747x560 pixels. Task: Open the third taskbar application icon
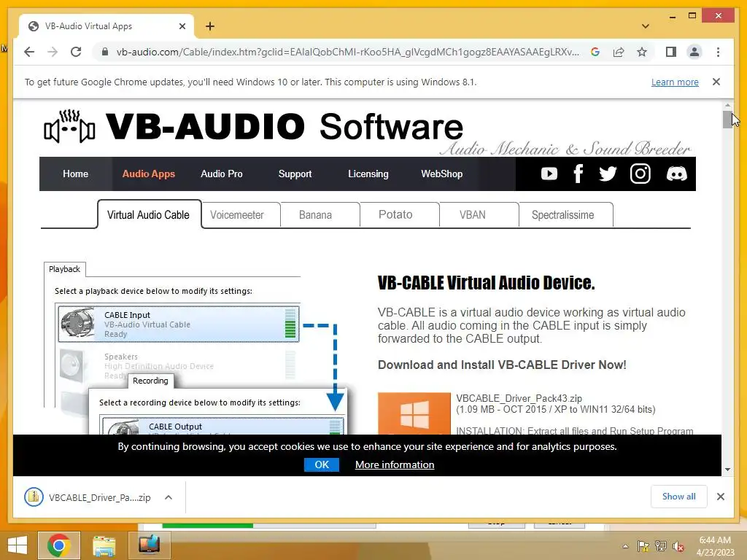[x=149, y=545]
